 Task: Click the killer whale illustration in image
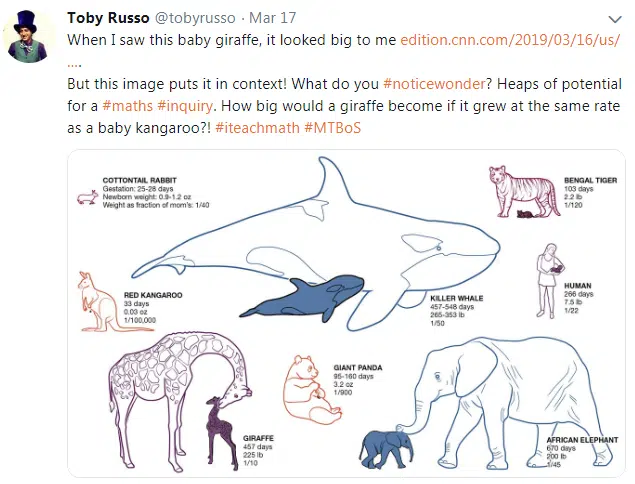coord(316,243)
